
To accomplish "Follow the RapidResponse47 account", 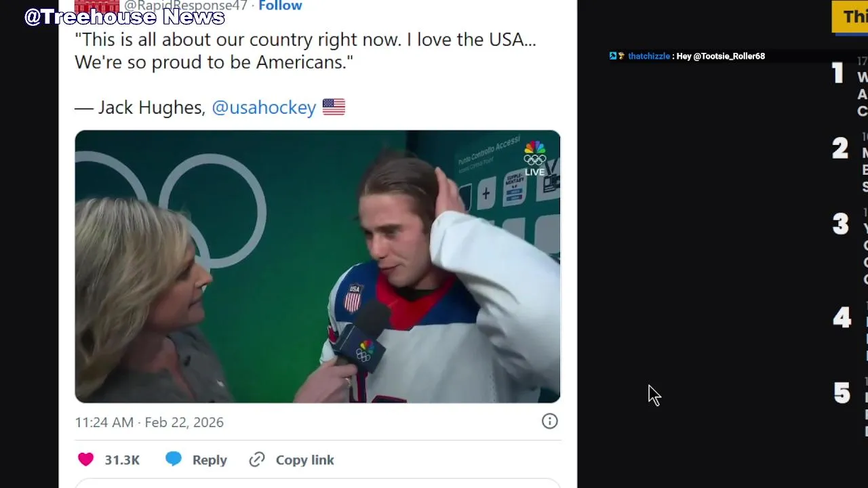I will coord(280,6).
